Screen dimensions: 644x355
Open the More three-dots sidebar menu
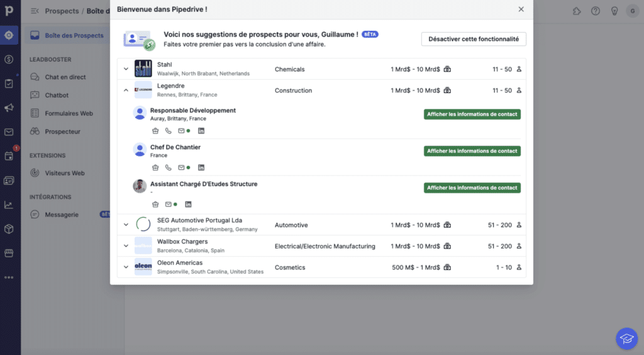coord(9,278)
